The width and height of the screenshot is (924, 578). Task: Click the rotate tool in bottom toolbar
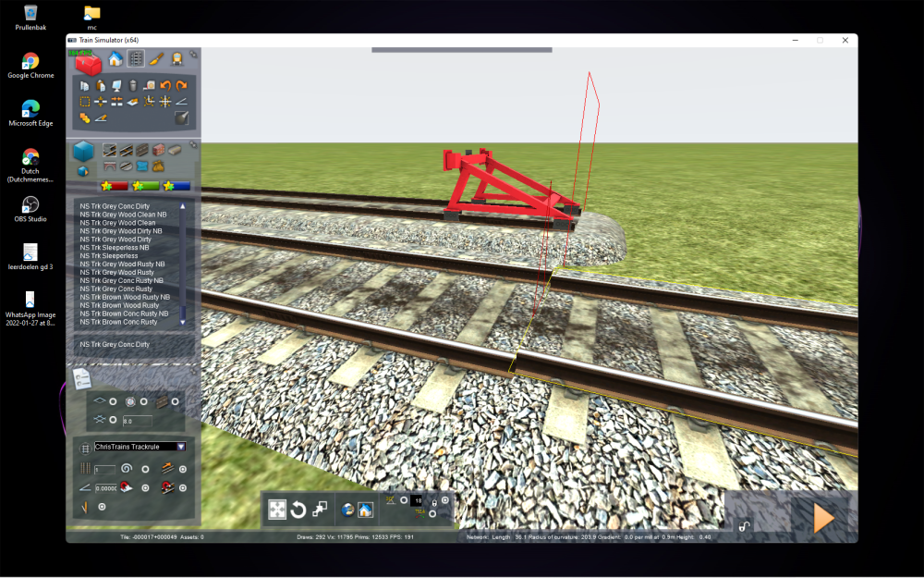[x=298, y=510]
